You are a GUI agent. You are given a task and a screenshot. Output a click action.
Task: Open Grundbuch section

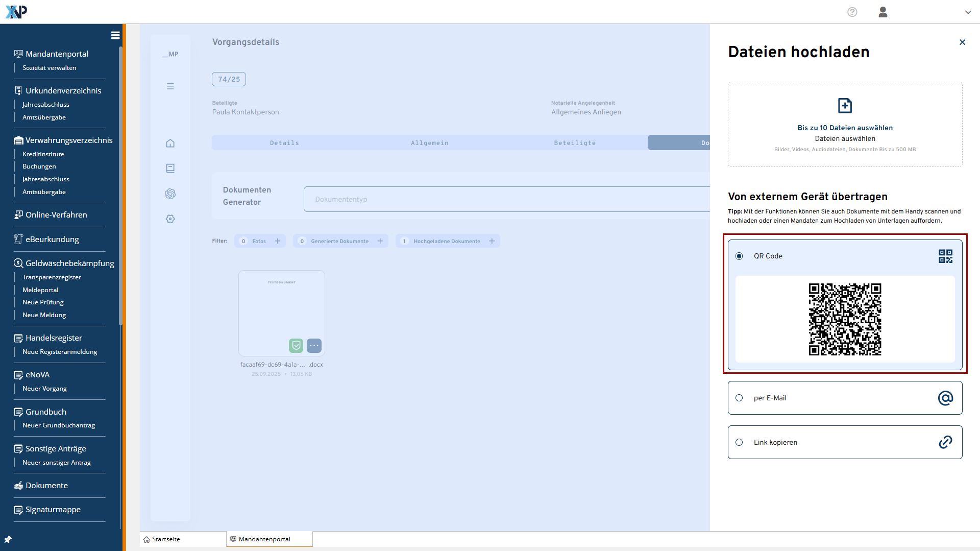46,412
